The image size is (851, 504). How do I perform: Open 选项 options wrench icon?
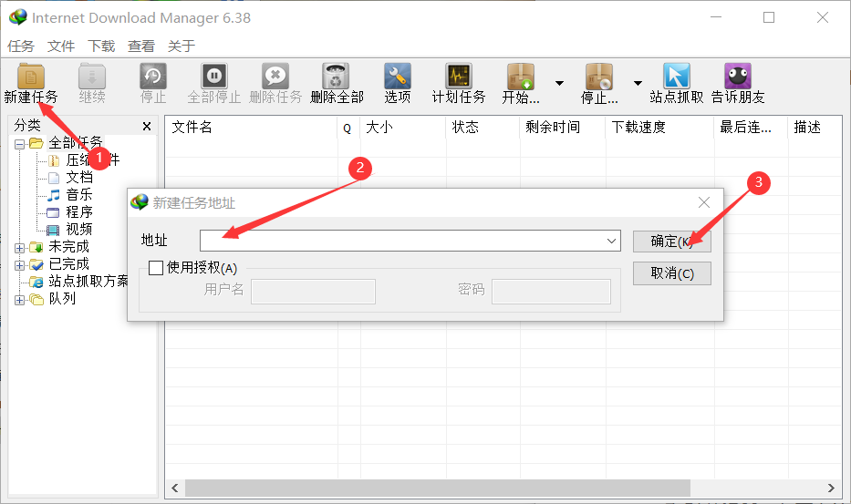(x=398, y=76)
